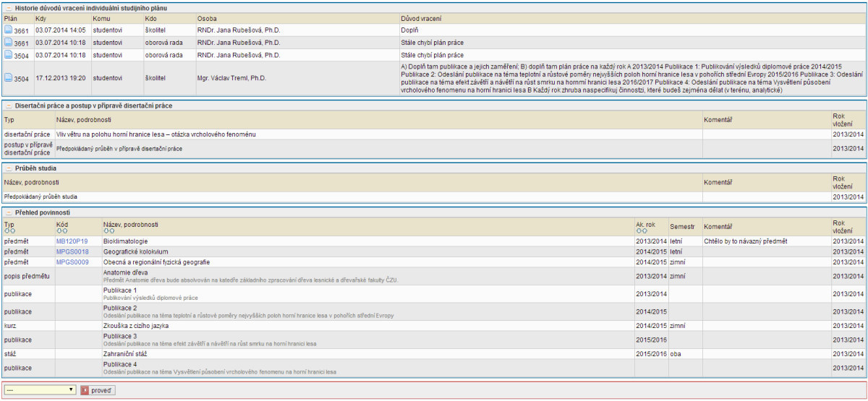Open the action dropdown beside proveď

point(40,390)
